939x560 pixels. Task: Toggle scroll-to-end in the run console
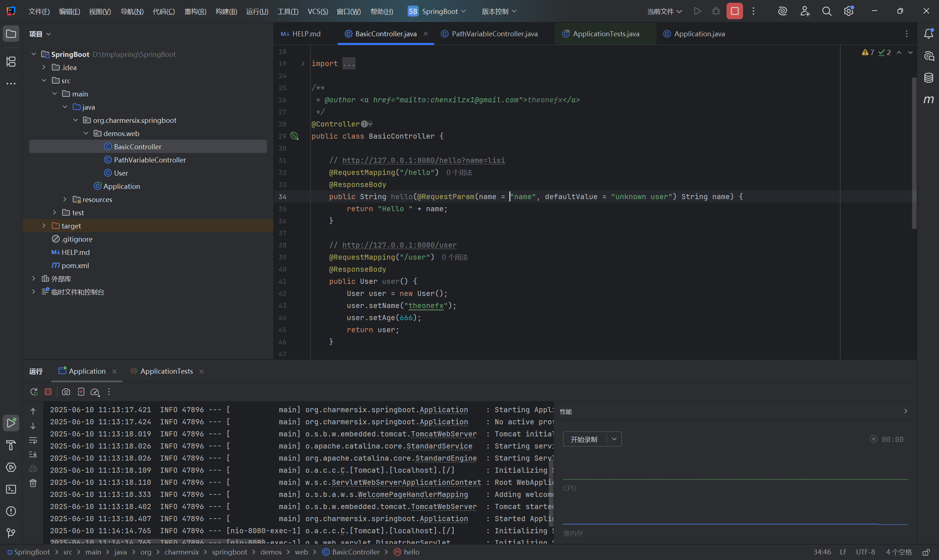(33, 454)
